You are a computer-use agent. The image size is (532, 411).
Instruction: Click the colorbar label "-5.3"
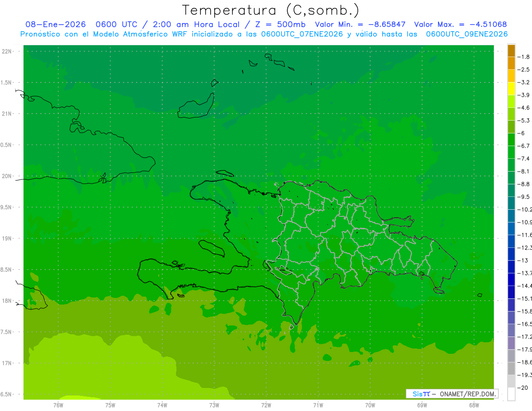524,120
